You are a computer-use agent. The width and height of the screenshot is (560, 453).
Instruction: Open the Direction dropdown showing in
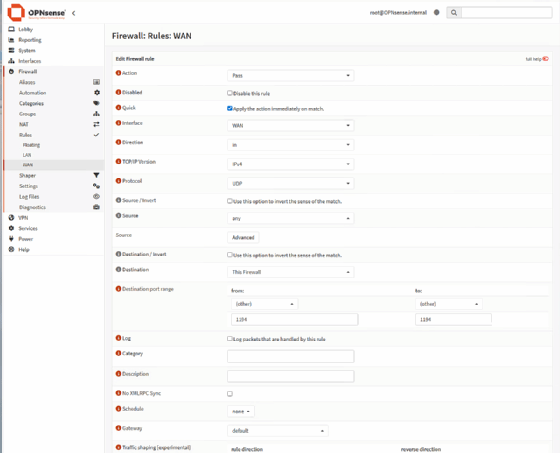tap(290, 145)
